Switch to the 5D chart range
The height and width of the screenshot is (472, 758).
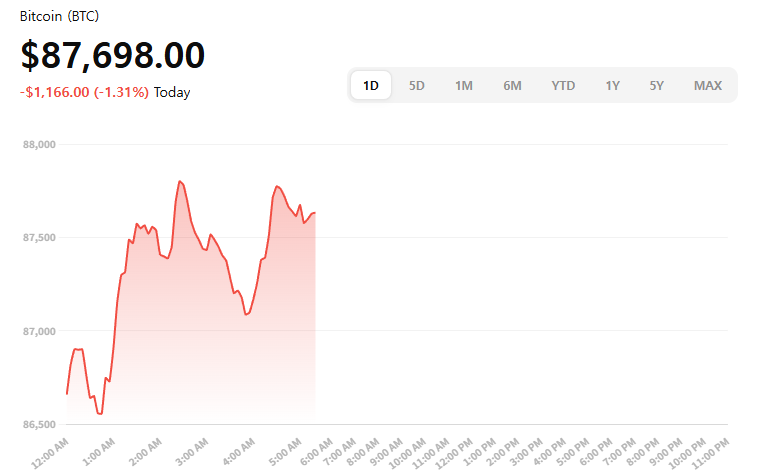point(417,85)
